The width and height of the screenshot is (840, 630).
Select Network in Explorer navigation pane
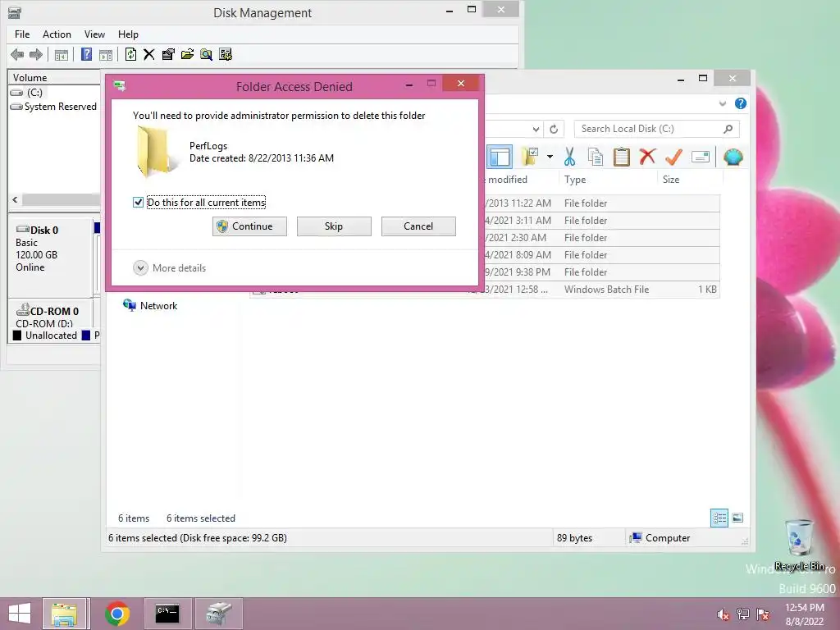tap(150, 305)
